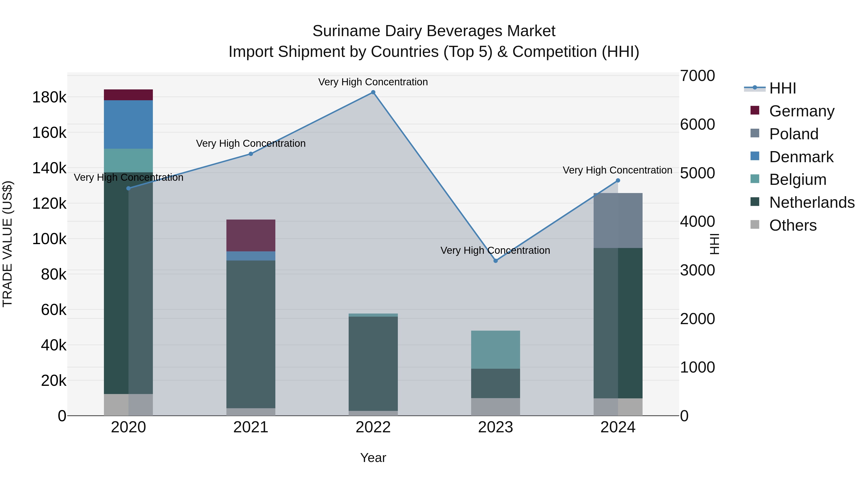Screen dimensions: 868x488
Task: Click the '100k' left axis label
Action: [49, 239]
